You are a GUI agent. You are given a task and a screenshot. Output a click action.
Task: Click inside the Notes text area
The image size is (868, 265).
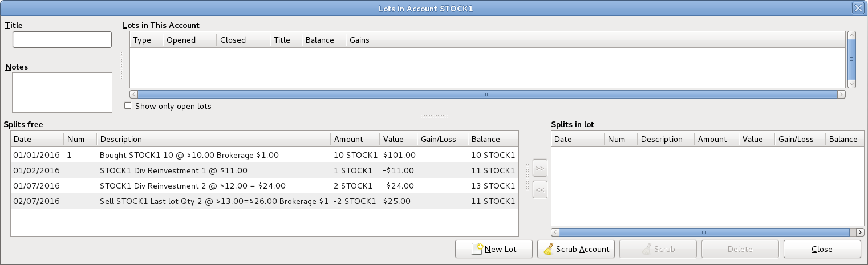pos(62,92)
